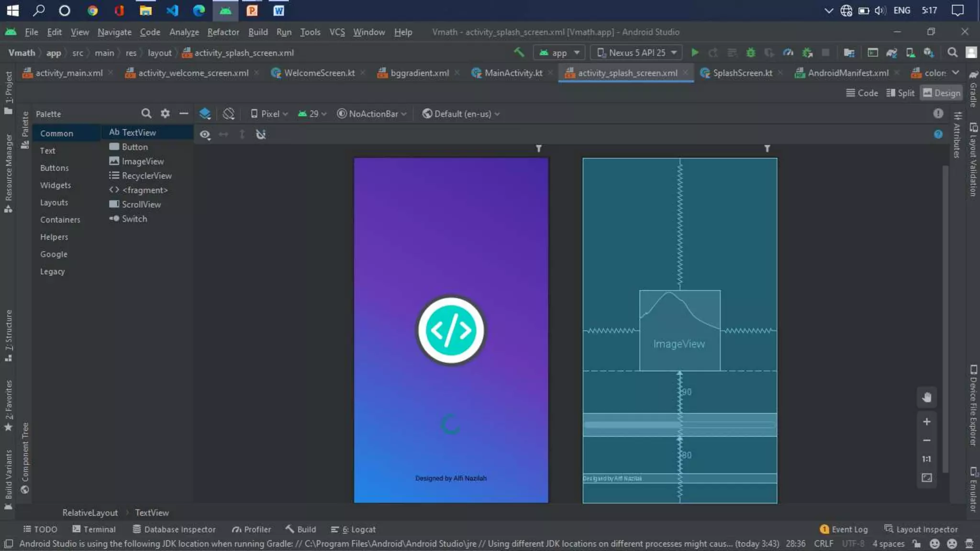The image size is (980, 551).
Task: Search the palette with magnifier icon
Action: (x=146, y=113)
